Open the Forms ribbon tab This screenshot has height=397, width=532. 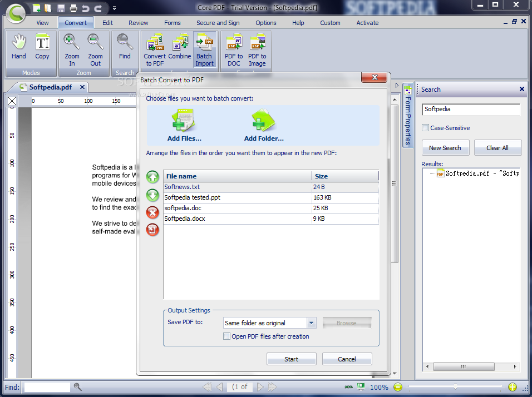click(x=173, y=23)
